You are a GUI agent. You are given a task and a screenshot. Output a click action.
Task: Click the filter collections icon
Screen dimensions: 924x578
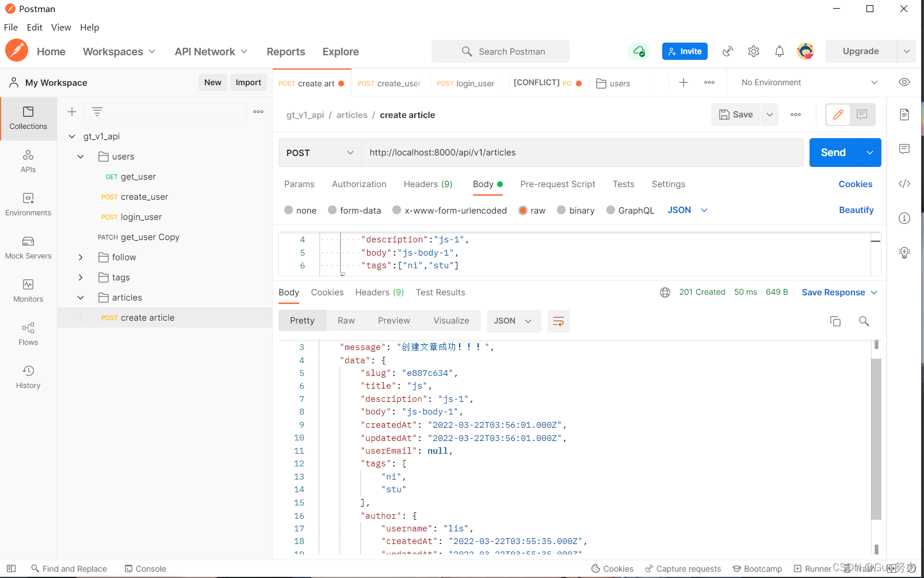97,112
